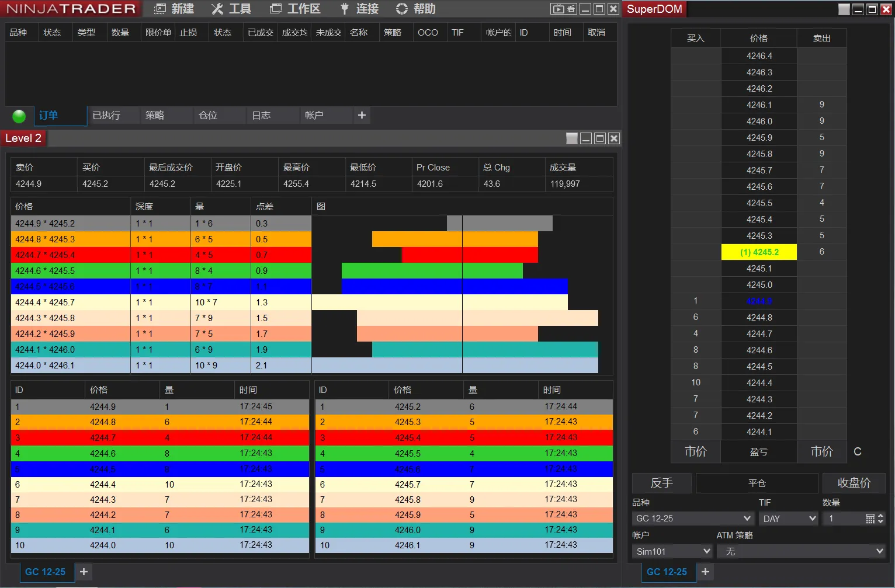Screen dimensions: 895x588
Task: Add new tab in SuperDOM window
Action: pyautogui.click(x=705, y=572)
